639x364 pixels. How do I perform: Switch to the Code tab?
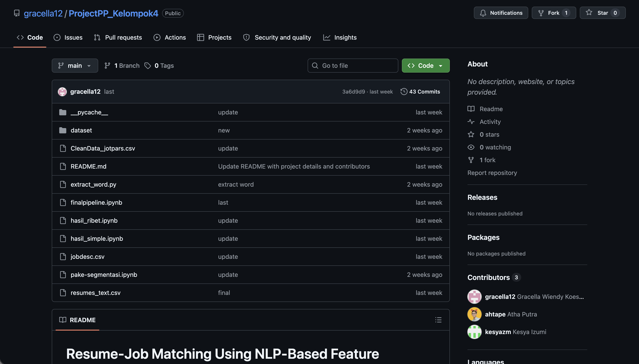coord(30,37)
